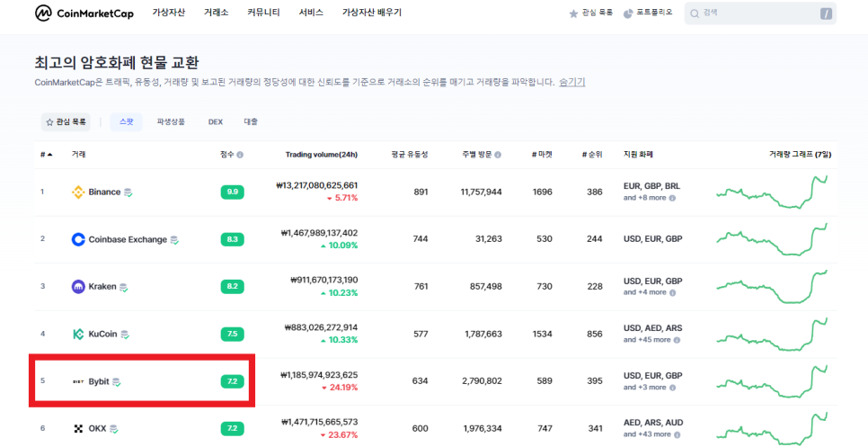The width and height of the screenshot is (868, 447).
Task: Click info icon beside Binance's +8 more
Action: coord(672,198)
